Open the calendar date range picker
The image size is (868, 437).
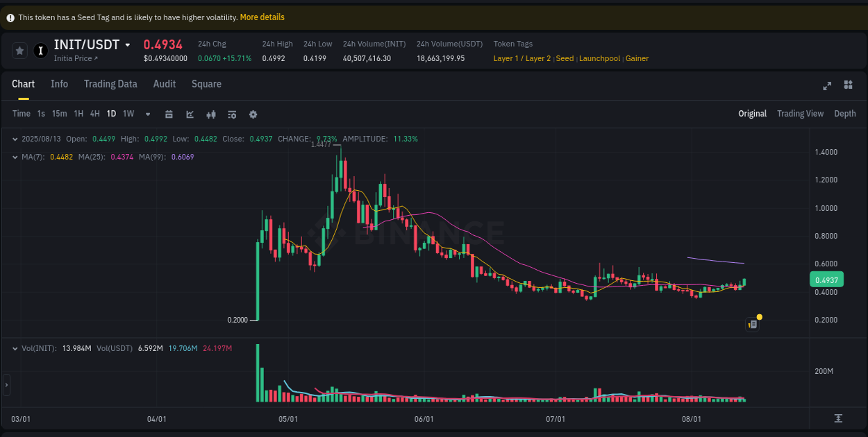pyautogui.click(x=169, y=113)
